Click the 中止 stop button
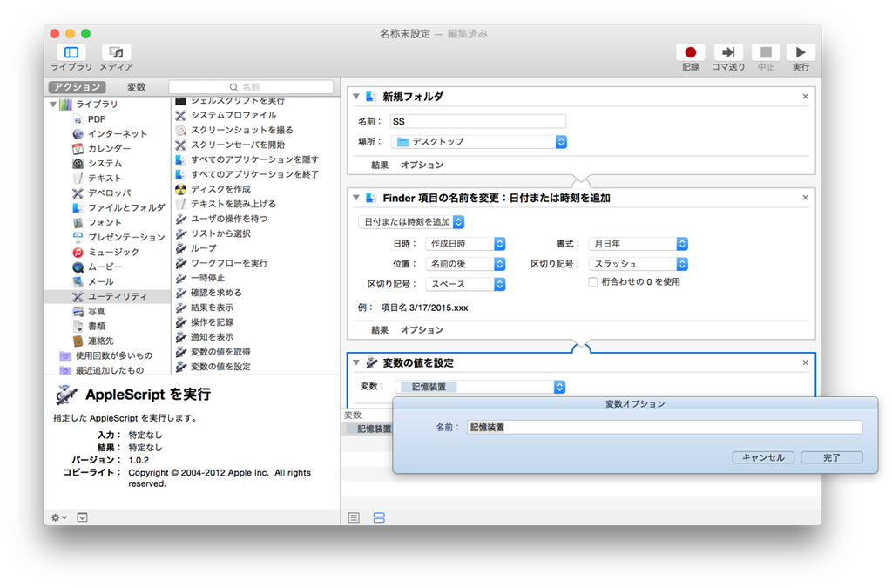 [766, 52]
